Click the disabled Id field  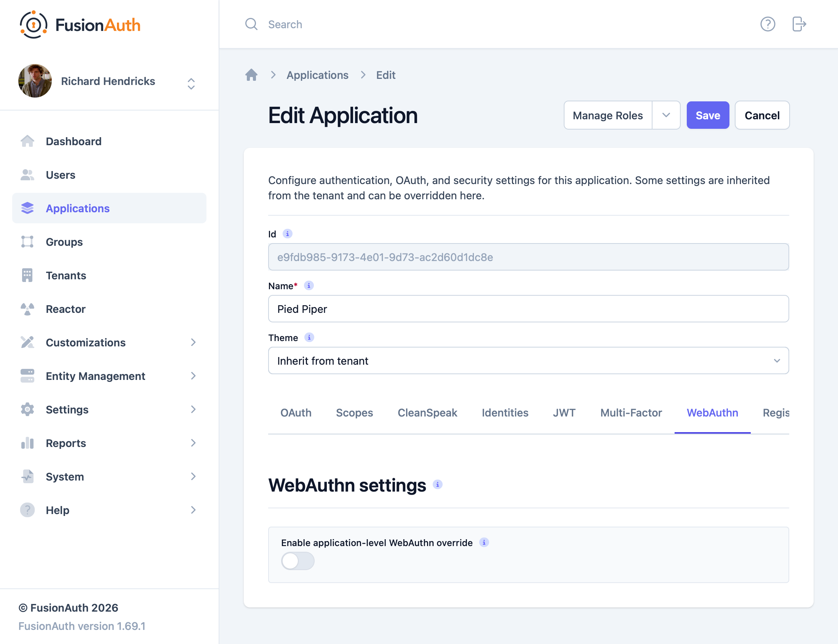tap(528, 257)
